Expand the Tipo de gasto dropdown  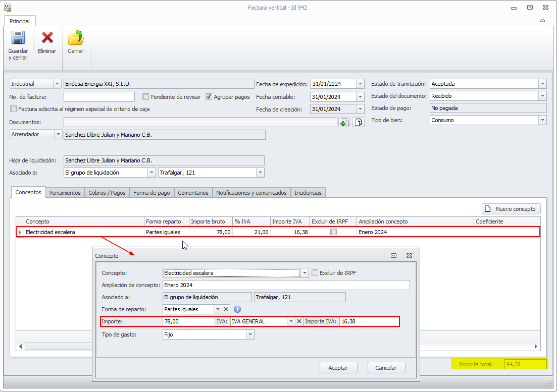tap(250, 334)
